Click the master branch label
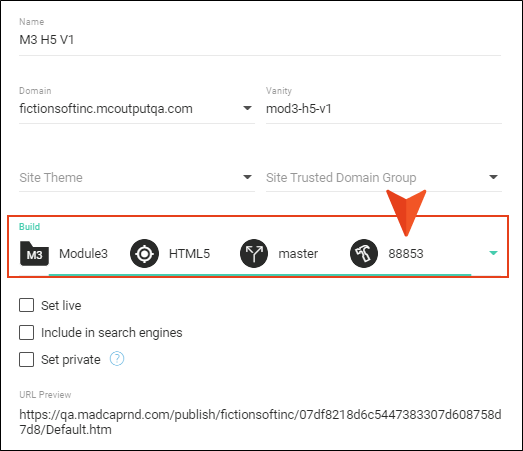 tap(298, 254)
